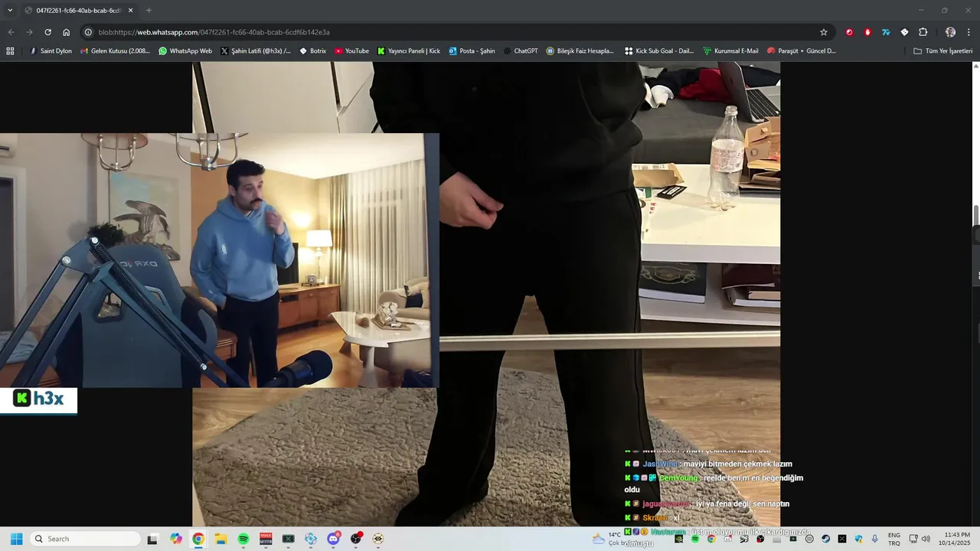Open the browser home page icon
The width and height of the screenshot is (980, 551).
66,32
